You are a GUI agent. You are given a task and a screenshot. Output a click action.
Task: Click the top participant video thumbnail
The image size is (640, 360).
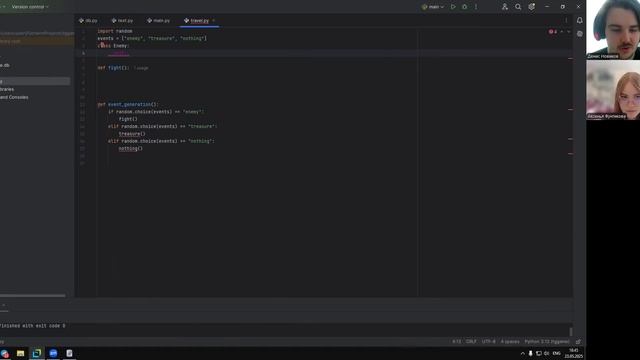pos(613,29)
